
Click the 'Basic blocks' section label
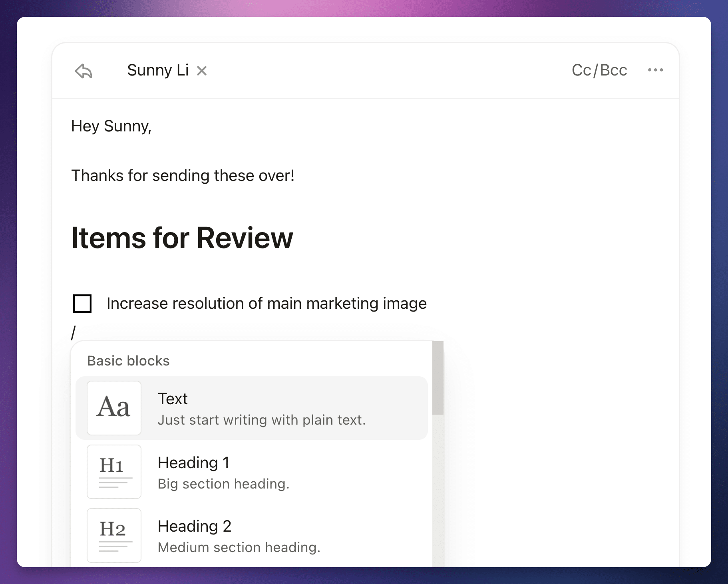(128, 361)
